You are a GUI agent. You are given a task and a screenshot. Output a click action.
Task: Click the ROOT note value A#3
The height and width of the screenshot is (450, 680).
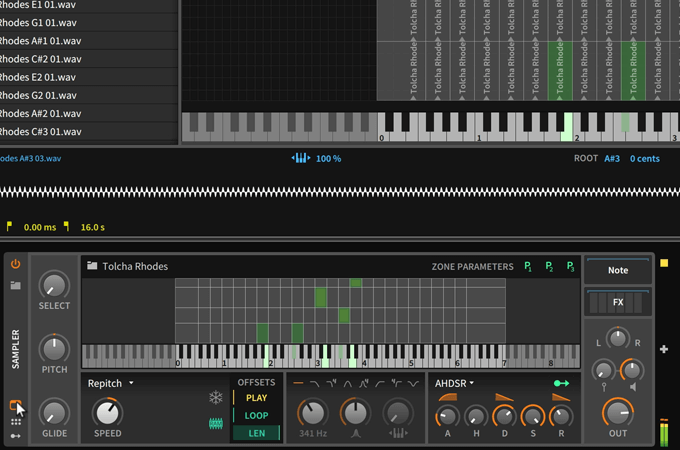click(612, 159)
